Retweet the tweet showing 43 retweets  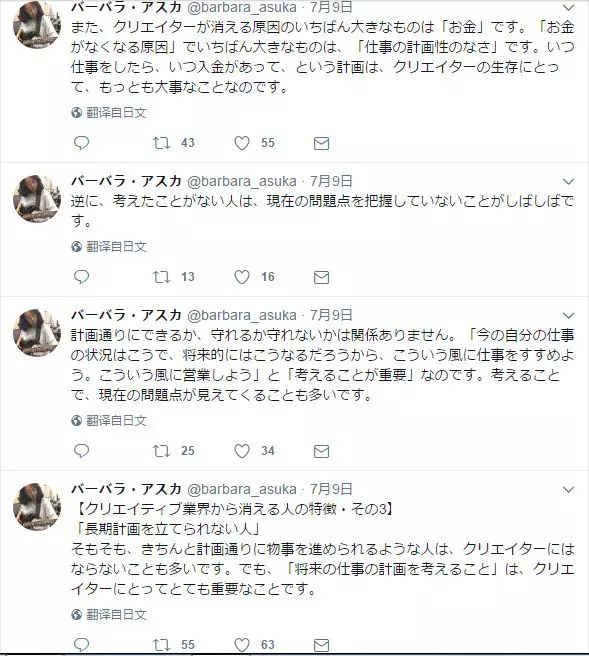pos(161,143)
